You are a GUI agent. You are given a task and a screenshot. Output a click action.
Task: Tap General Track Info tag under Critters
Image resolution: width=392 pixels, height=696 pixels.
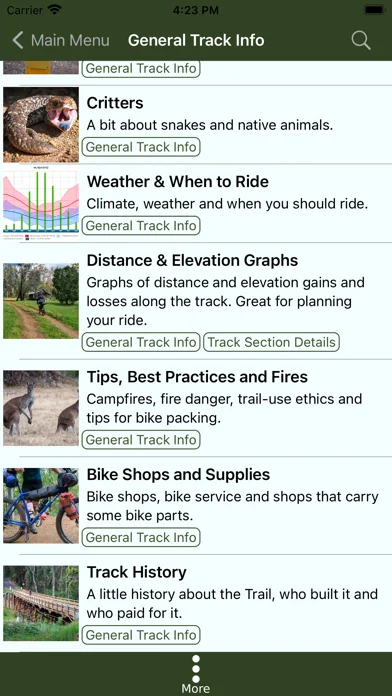point(141,147)
